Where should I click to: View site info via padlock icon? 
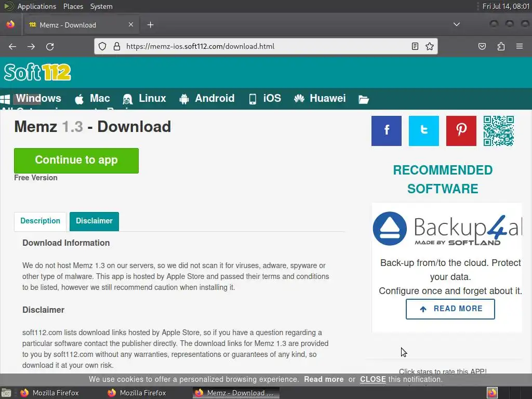pos(117,46)
